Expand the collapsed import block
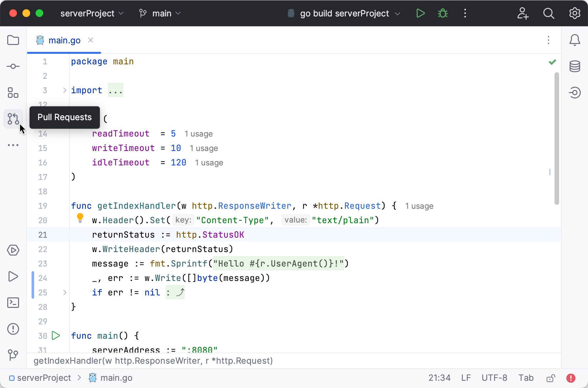The image size is (588, 388). tap(65, 90)
